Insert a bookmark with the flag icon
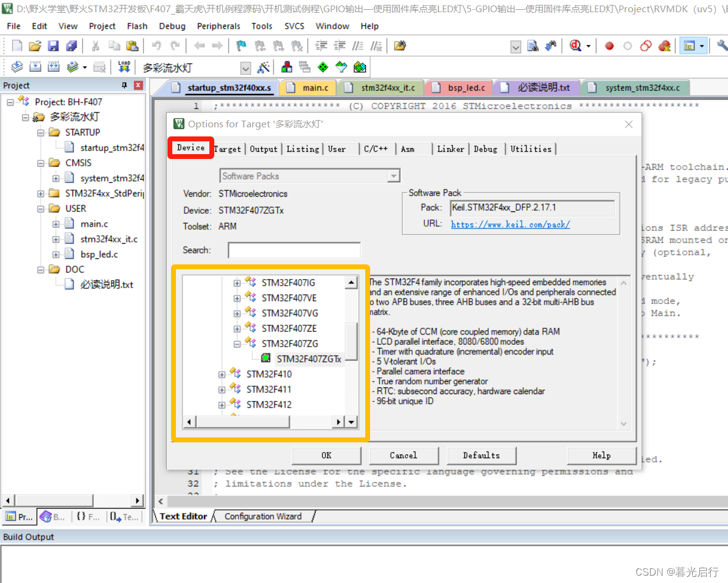 (x=241, y=46)
